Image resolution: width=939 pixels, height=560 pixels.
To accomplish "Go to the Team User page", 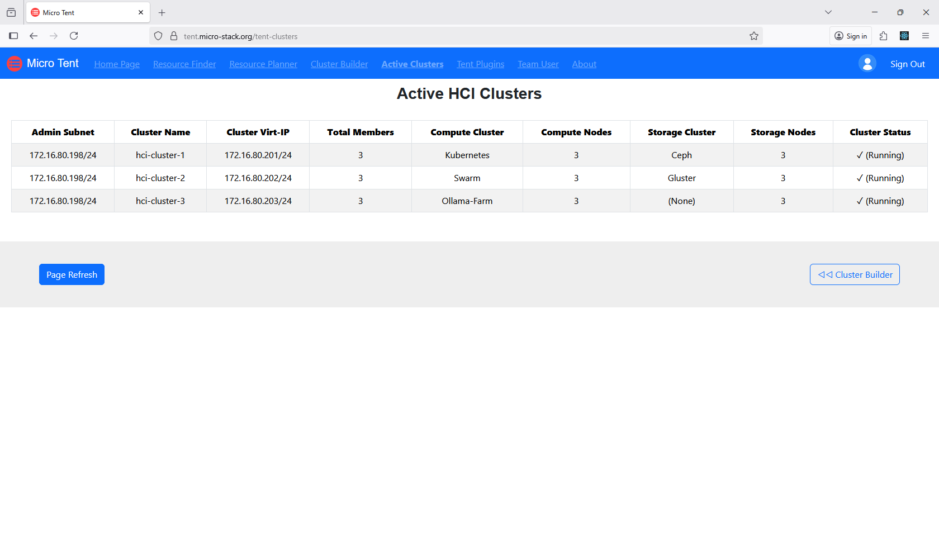I will tap(538, 64).
